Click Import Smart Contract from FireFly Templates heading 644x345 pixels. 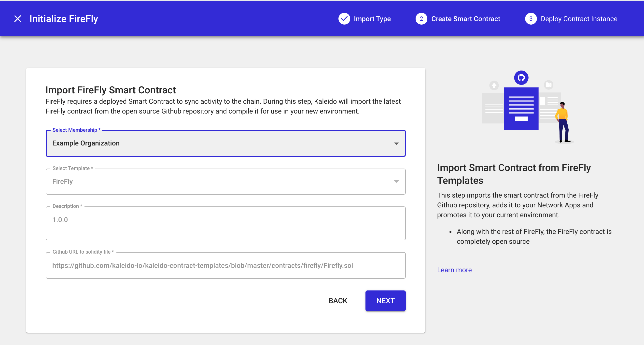(x=514, y=174)
